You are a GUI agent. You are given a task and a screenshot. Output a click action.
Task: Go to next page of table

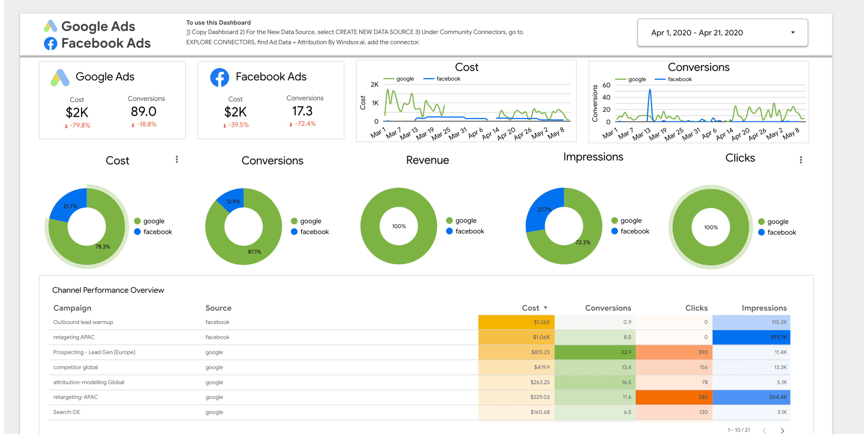click(782, 430)
